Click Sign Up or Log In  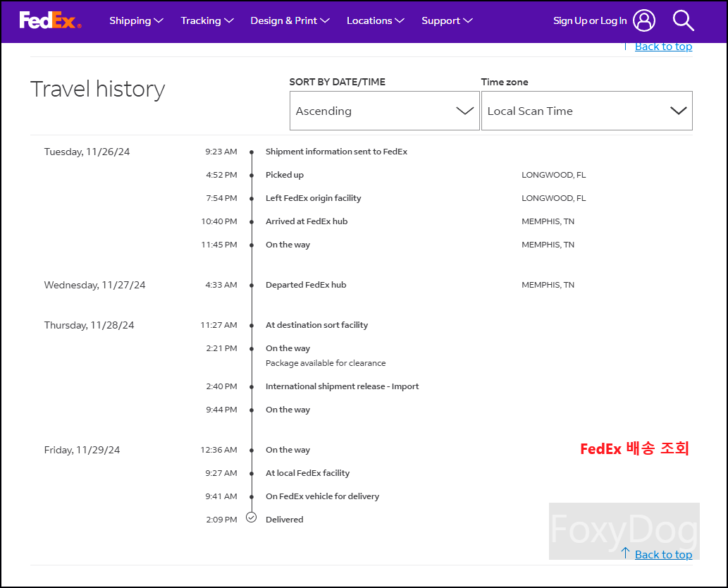tap(590, 20)
